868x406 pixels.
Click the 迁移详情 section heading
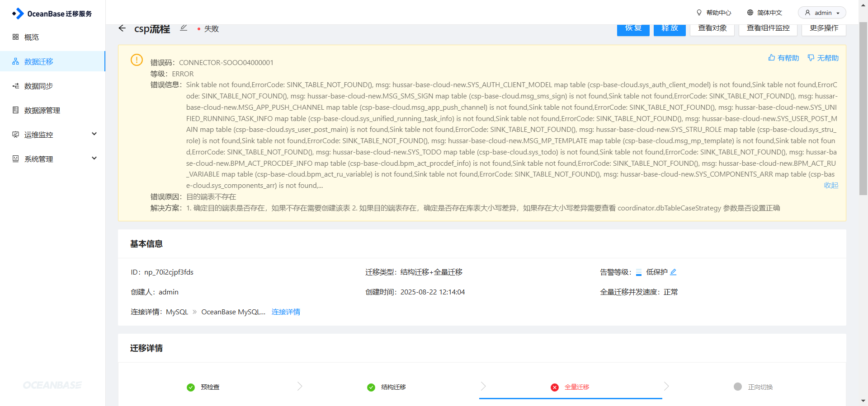(x=146, y=348)
